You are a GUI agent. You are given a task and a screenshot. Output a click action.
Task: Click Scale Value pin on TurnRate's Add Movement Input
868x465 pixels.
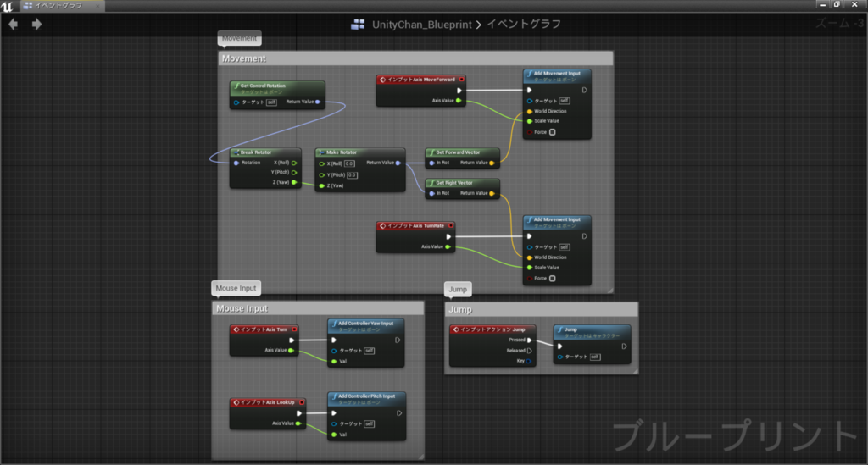pyautogui.click(x=530, y=268)
